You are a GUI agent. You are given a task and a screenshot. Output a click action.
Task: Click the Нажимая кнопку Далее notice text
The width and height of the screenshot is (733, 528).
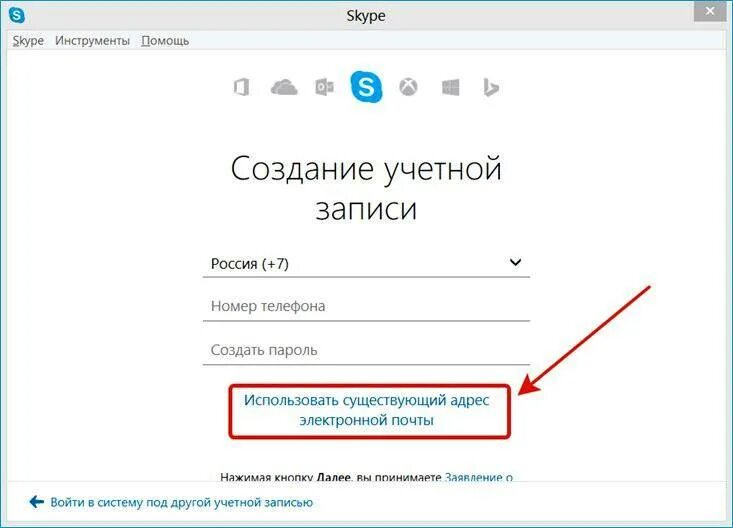(331, 477)
